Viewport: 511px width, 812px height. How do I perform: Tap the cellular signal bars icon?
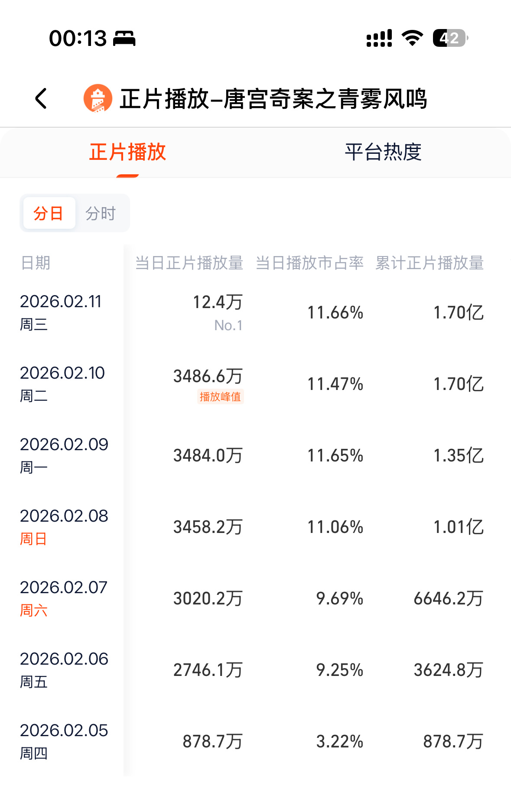coord(379,38)
